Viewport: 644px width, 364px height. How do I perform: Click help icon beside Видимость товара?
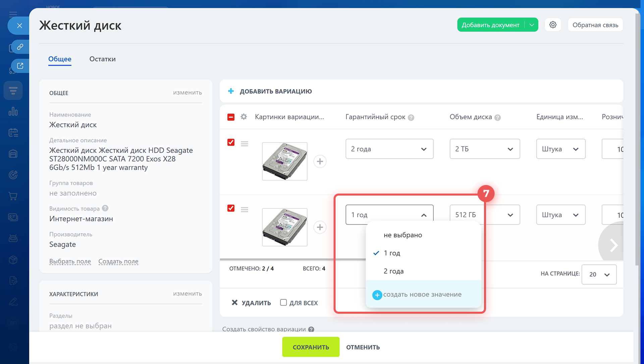coord(105,208)
